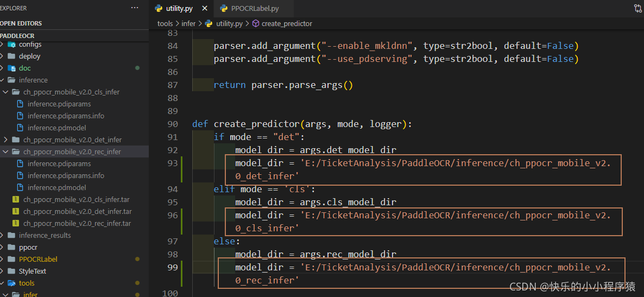Click the else keyword on line 97
This screenshot has height=297, width=644.
tap(224, 242)
